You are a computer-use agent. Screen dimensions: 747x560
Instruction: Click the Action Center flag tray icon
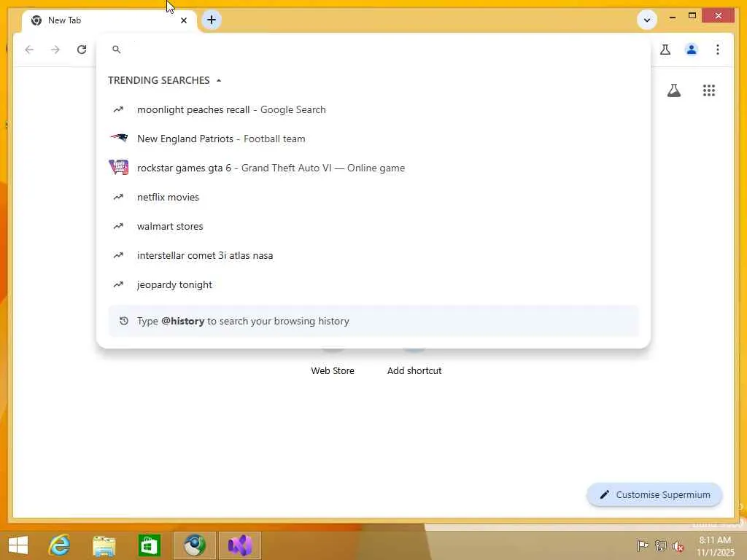[643, 545]
